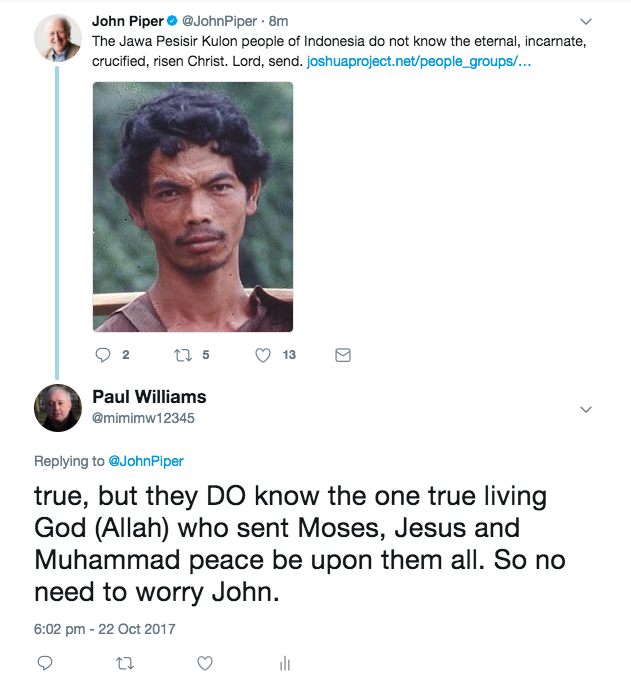Screen dimensions: 631x690
Task: Open John Piper's avatar photo
Action: tap(58, 37)
